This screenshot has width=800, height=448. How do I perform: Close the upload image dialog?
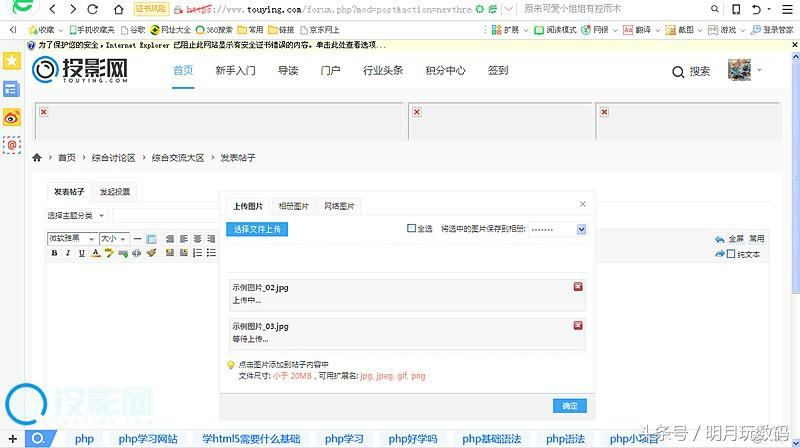(583, 204)
